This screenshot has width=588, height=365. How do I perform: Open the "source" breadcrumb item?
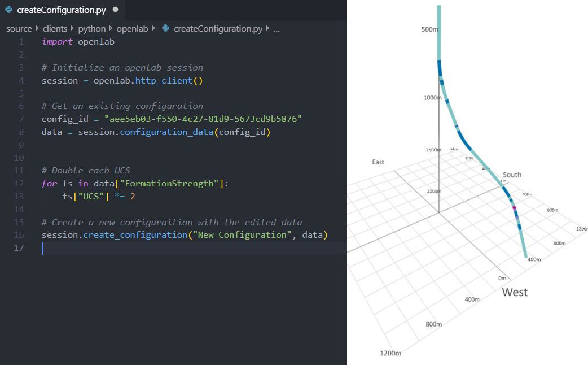(x=19, y=28)
